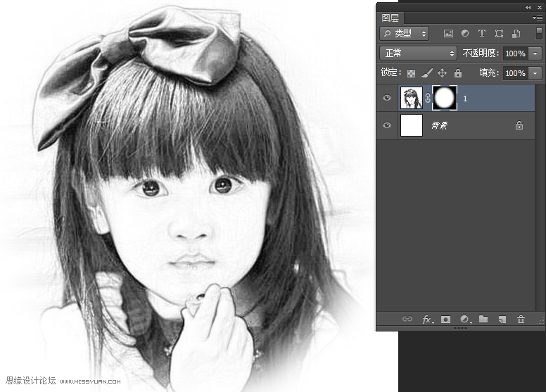Lock transparent pixels checkerboard icon
The width and height of the screenshot is (546, 392).
tap(411, 73)
